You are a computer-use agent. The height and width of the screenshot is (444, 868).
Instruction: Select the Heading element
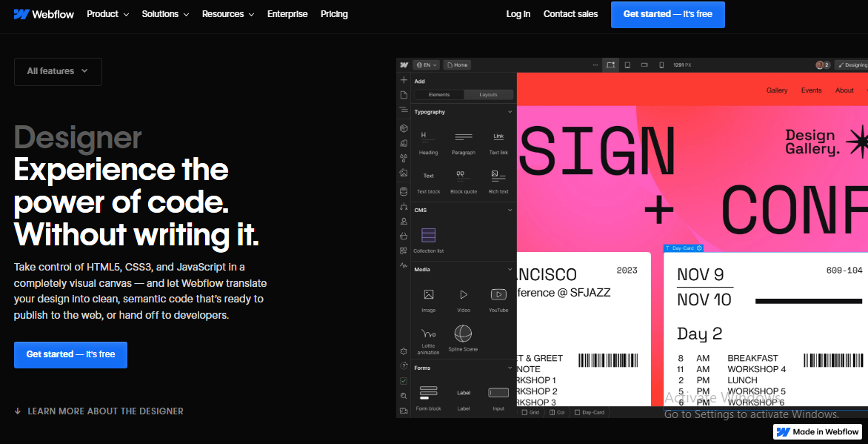coord(429,143)
